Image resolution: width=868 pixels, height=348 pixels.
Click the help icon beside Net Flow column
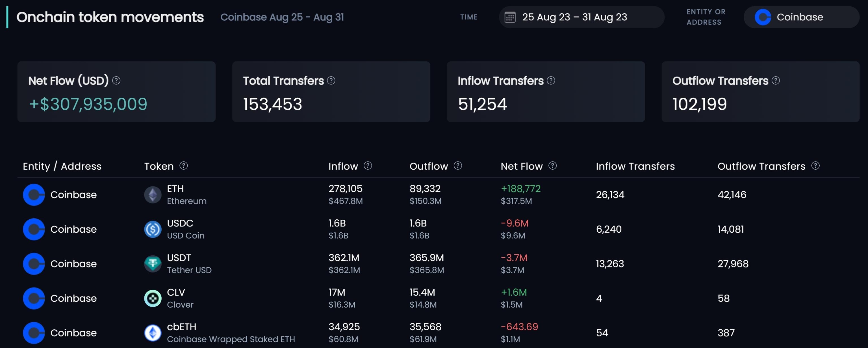553,166
